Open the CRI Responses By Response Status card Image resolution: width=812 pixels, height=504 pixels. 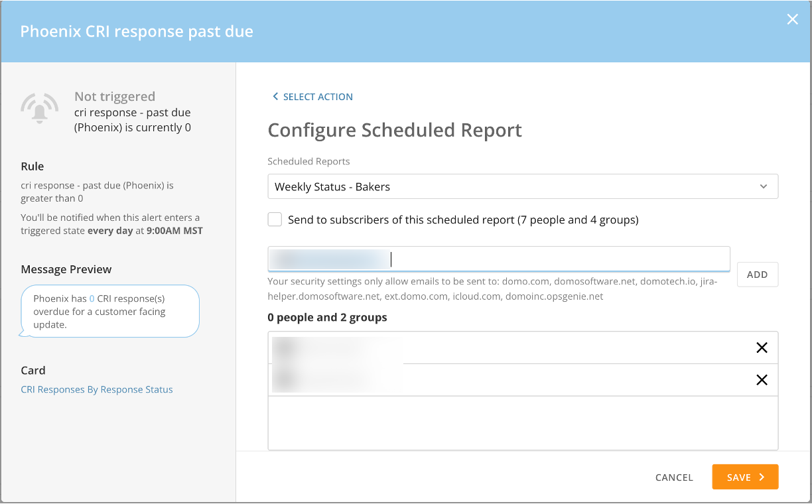pos(97,389)
